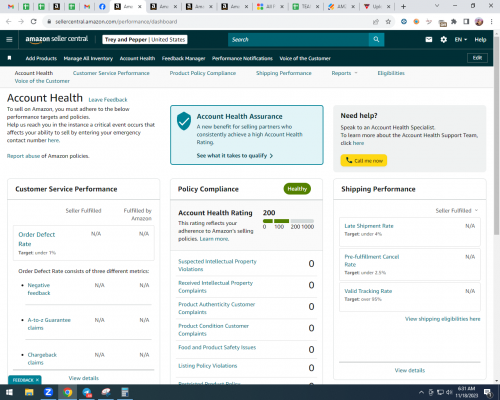Click into the Search input field

pos(299,39)
